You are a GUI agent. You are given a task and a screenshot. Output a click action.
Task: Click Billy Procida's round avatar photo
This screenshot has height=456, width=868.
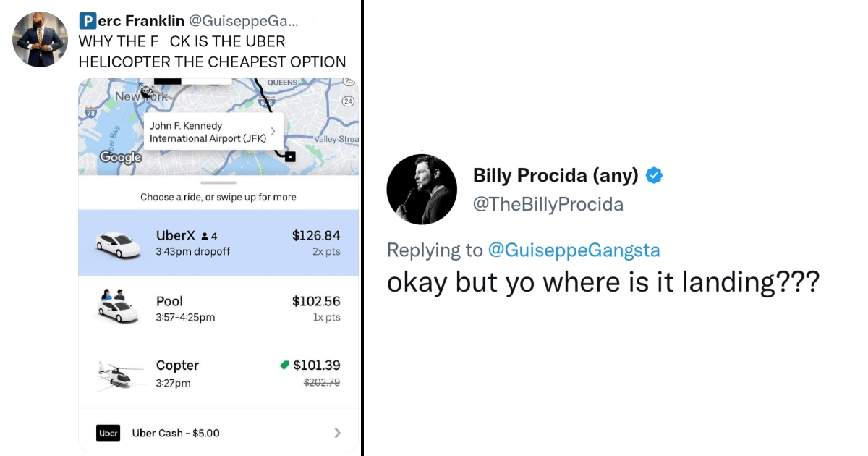(422, 189)
